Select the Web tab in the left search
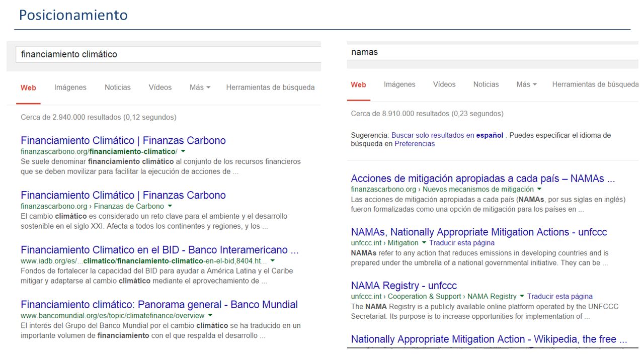 click(x=28, y=87)
